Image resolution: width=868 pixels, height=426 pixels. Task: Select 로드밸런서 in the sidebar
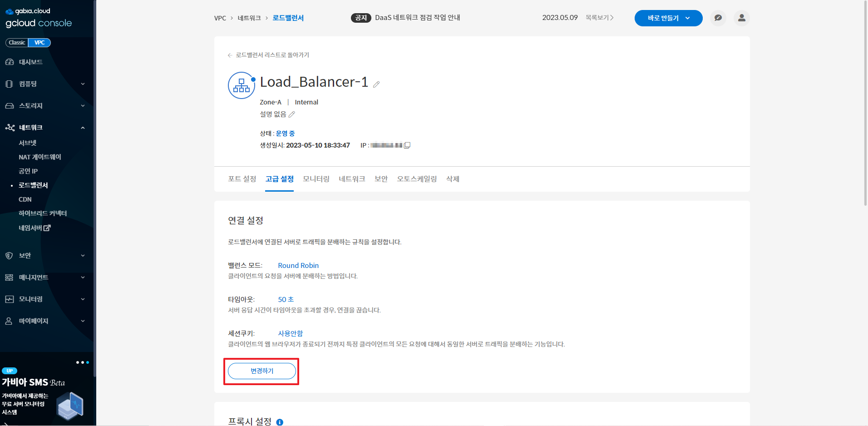[33, 185]
